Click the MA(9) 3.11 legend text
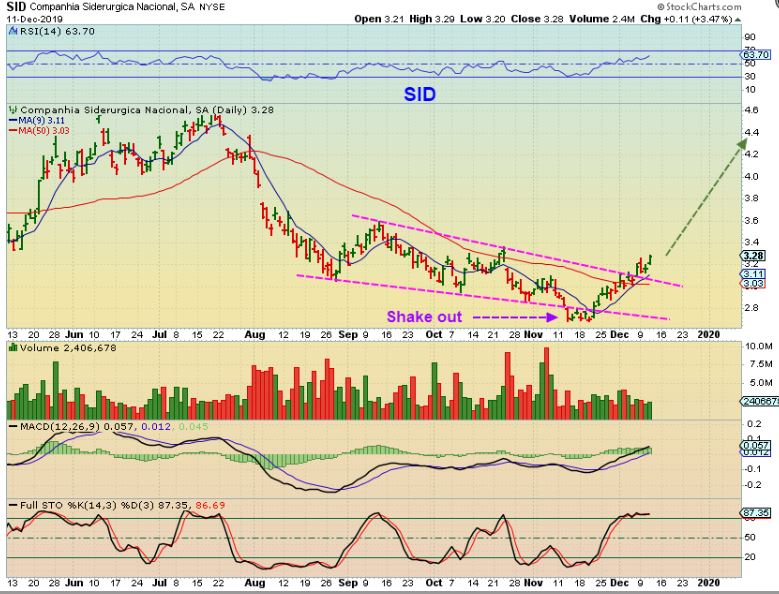Screen dimensions: 779x594 click(x=42, y=121)
